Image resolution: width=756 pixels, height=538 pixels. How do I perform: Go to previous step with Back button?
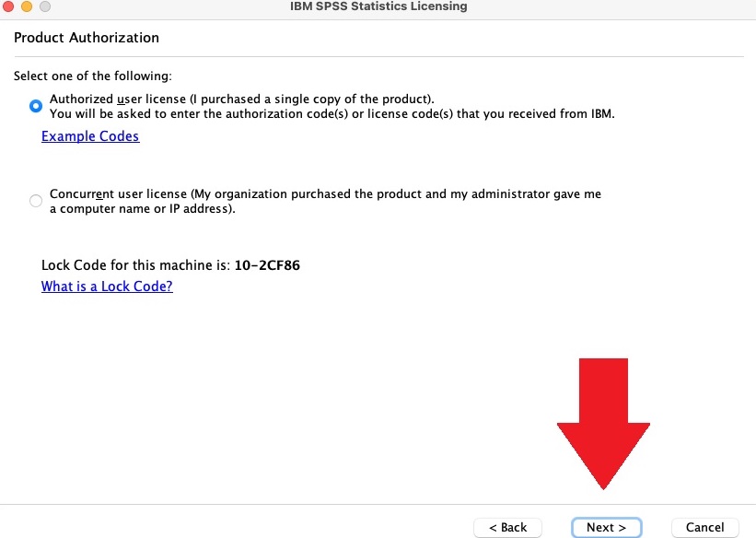507,527
